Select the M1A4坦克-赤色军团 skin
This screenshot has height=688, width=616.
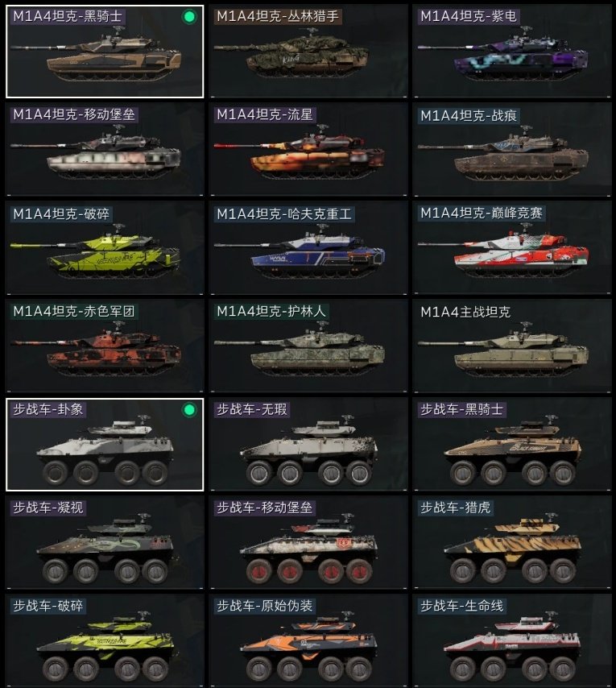(x=105, y=346)
